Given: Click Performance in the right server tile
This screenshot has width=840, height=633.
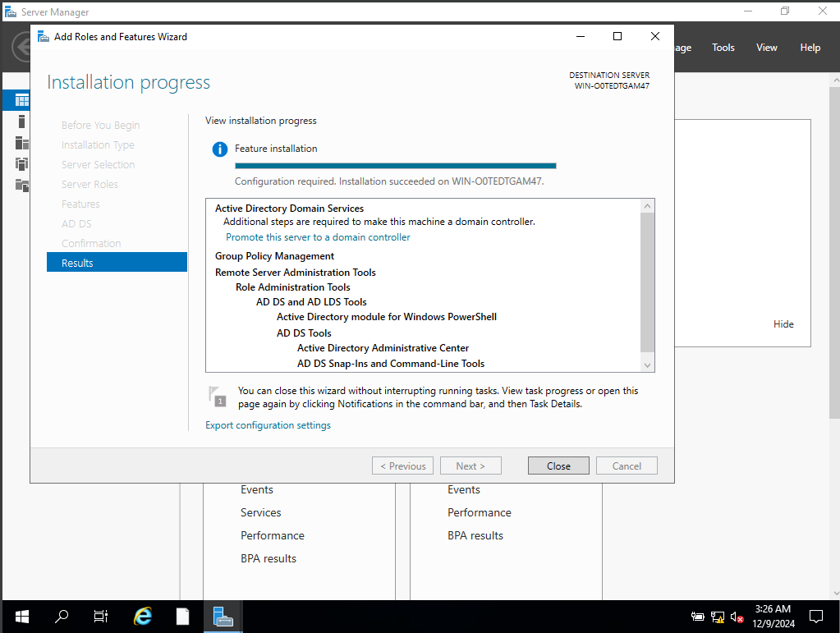Looking at the screenshot, I should [x=479, y=512].
